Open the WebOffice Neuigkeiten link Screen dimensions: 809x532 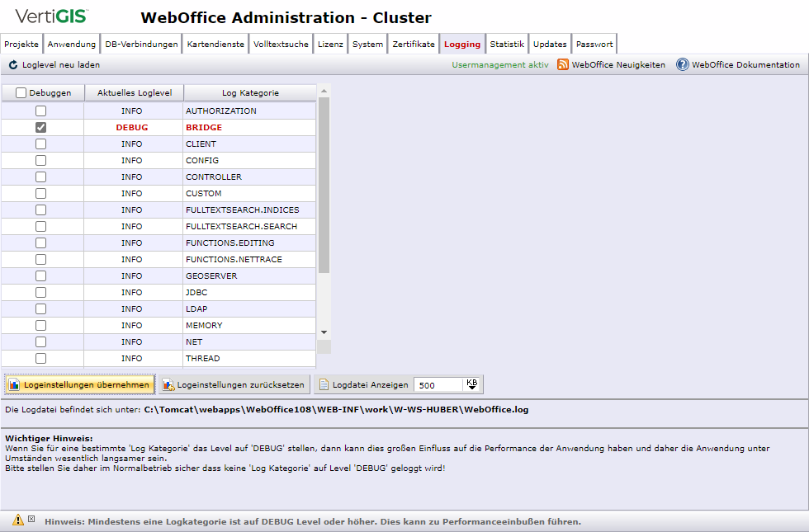pyautogui.click(x=618, y=65)
